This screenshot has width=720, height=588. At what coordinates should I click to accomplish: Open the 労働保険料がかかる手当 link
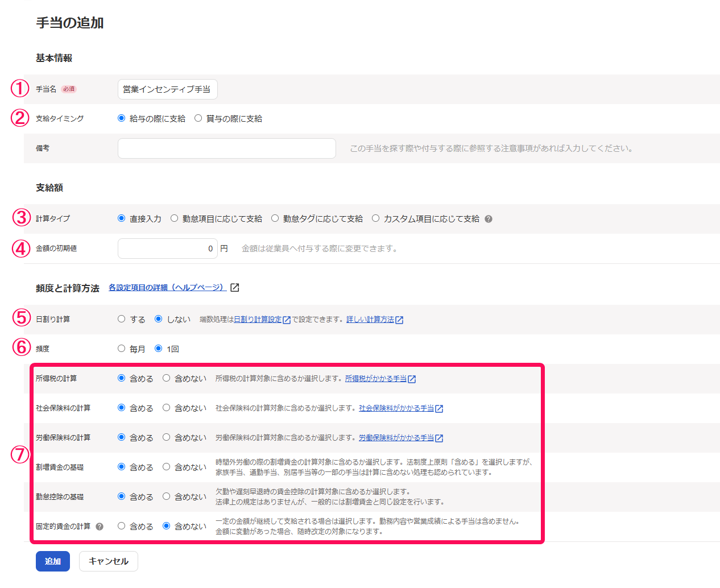(396, 438)
